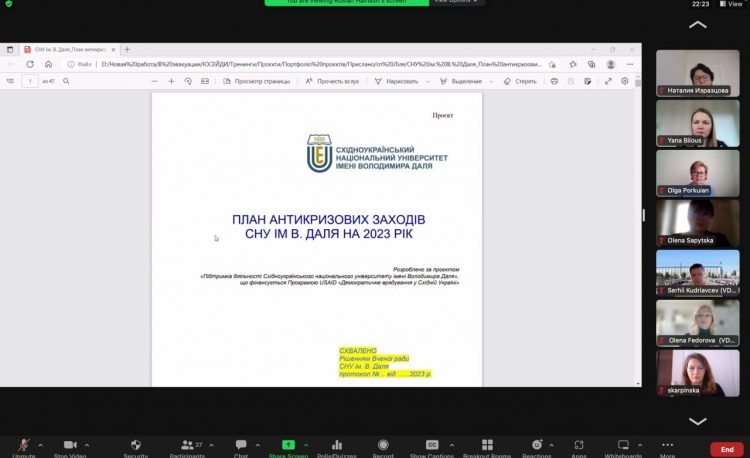Go to browser home page
This screenshot has width=750, height=458.
(x=48, y=64)
